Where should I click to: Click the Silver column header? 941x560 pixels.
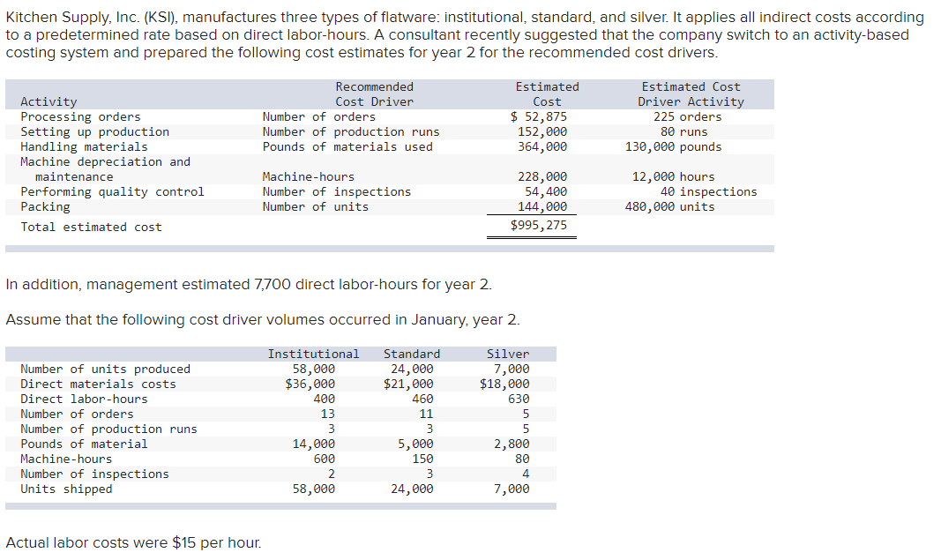508,353
